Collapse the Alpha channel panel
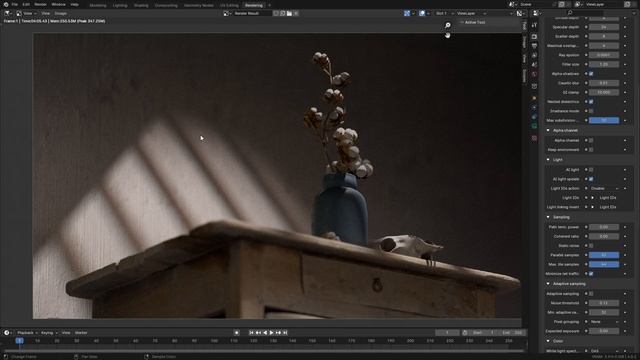 (x=548, y=131)
